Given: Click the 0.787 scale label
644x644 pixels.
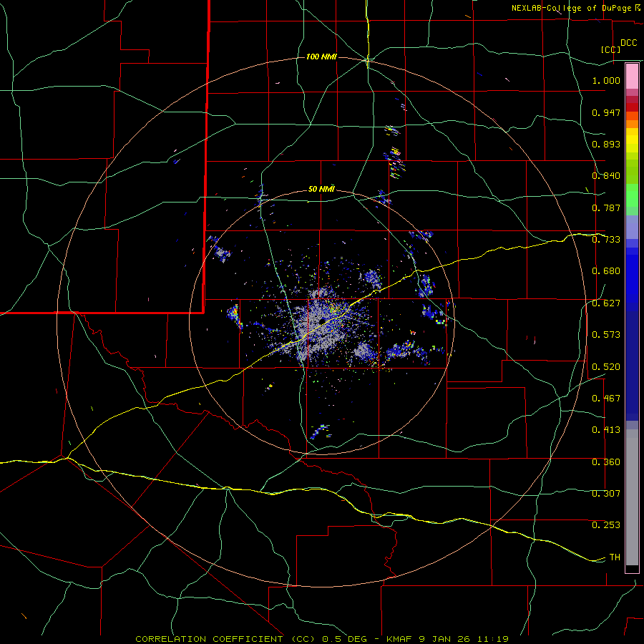Looking at the screenshot, I should (x=606, y=208).
